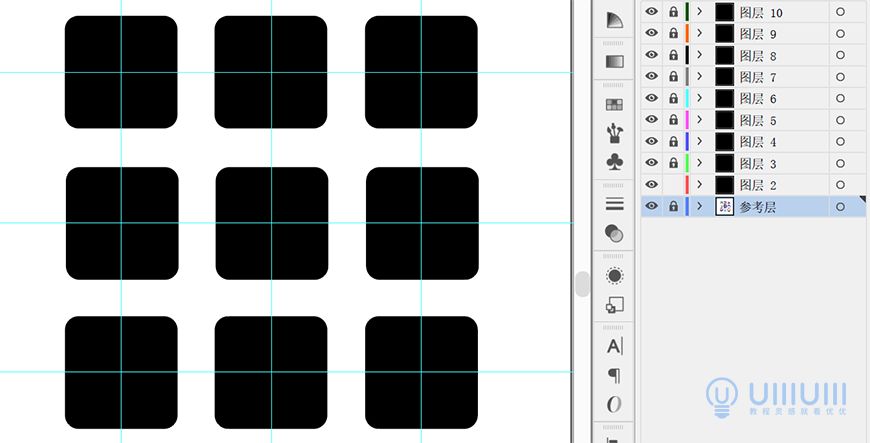This screenshot has width=870, height=443.
Task: Toggle visibility of 图层 2
Action: tap(652, 185)
